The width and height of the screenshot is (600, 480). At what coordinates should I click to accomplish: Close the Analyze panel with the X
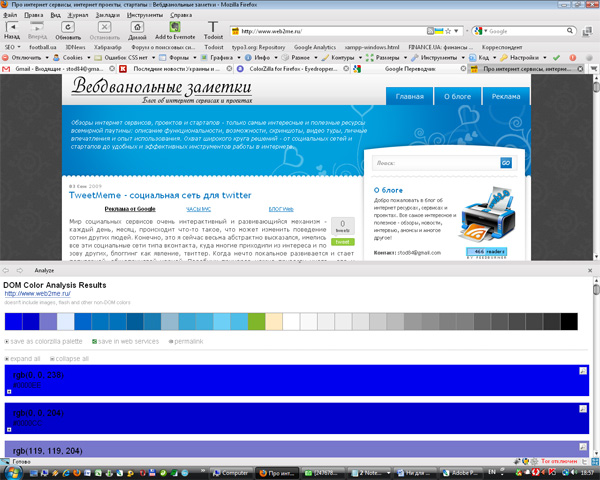590,270
